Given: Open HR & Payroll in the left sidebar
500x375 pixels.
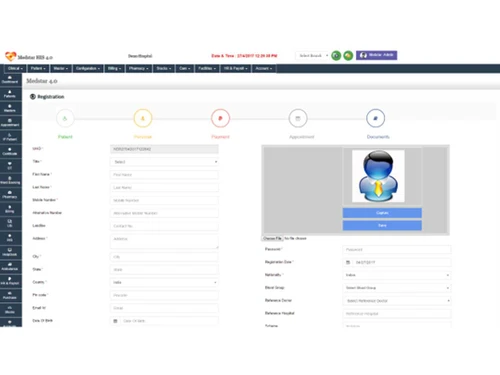Looking at the screenshot, I should pyautogui.click(x=10, y=281).
